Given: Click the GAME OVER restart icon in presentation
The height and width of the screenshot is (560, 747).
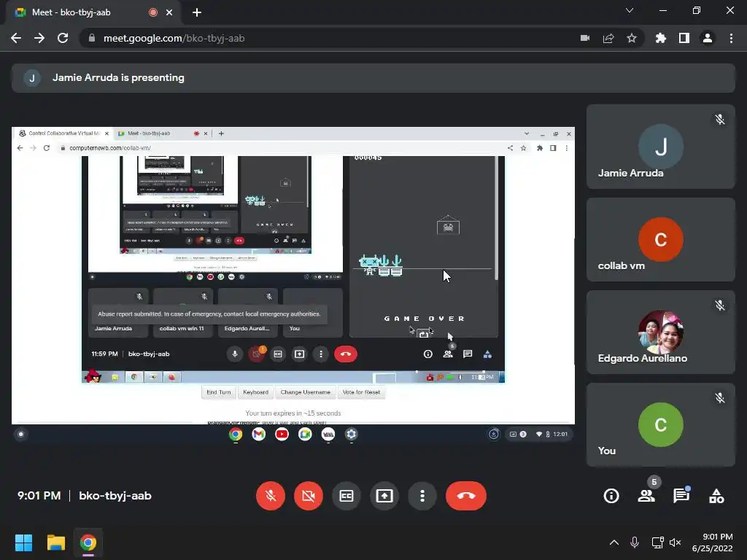Looking at the screenshot, I should point(424,334).
